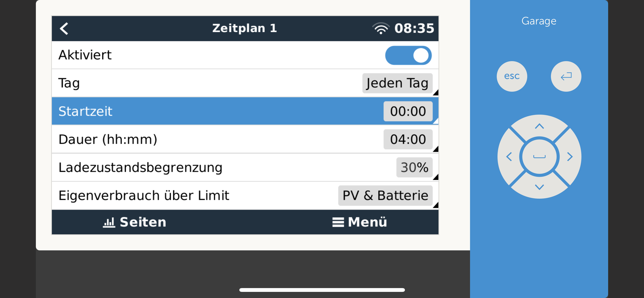Screen dimensions: 644x298
Task: Click the WiFi signal icon
Action: pos(381,28)
